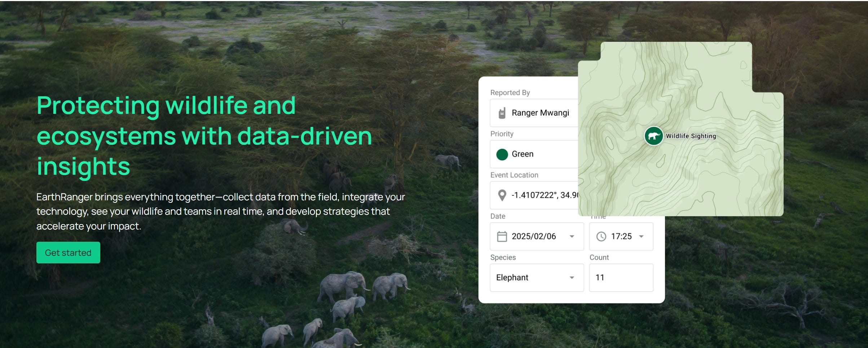Click the EarthRanger description paragraph

pyautogui.click(x=221, y=211)
